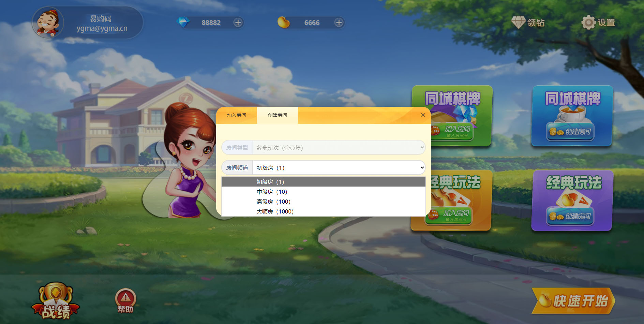Collapse the 房间频道 dropdown
Viewport: 644px width, 324px height.
339,168
